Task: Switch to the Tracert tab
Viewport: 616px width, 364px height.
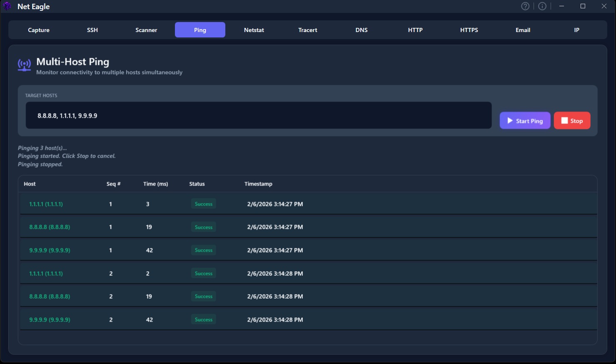Action: (307, 30)
